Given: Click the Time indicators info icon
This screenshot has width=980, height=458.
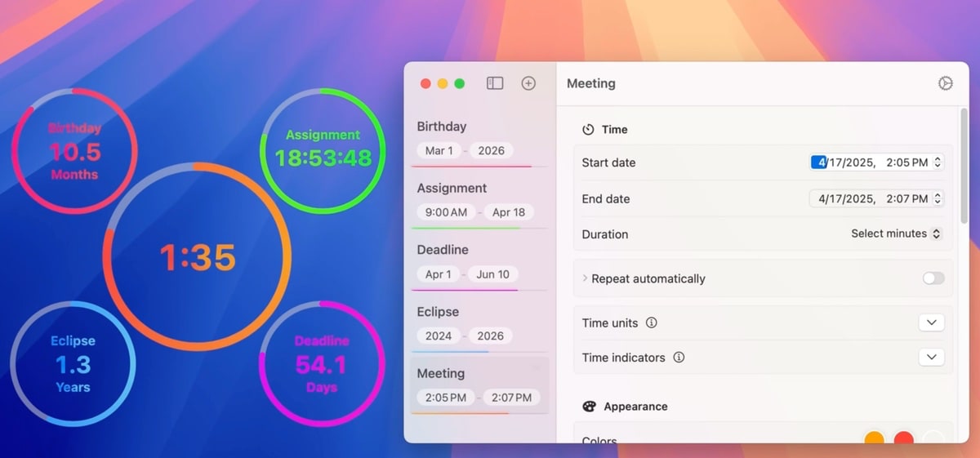Looking at the screenshot, I should click(679, 358).
